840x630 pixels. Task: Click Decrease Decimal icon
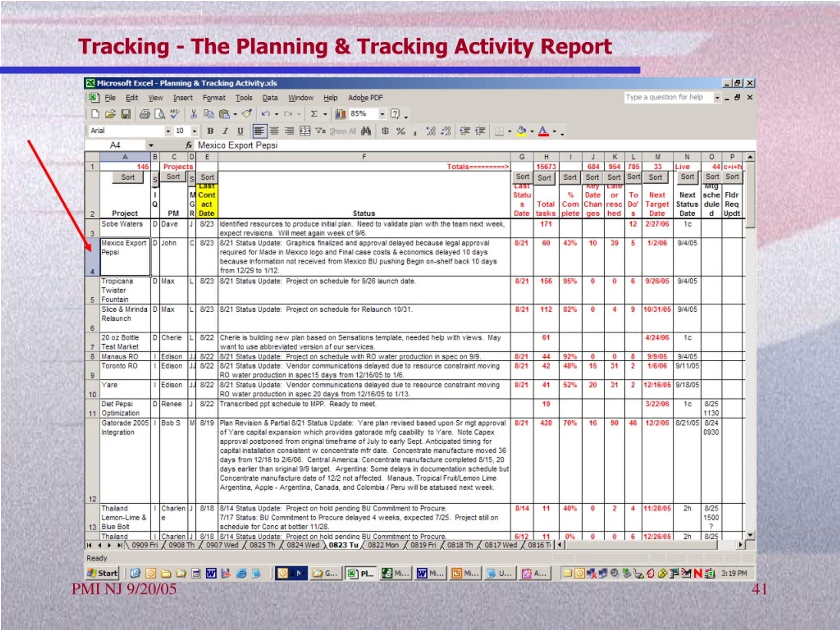click(446, 131)
